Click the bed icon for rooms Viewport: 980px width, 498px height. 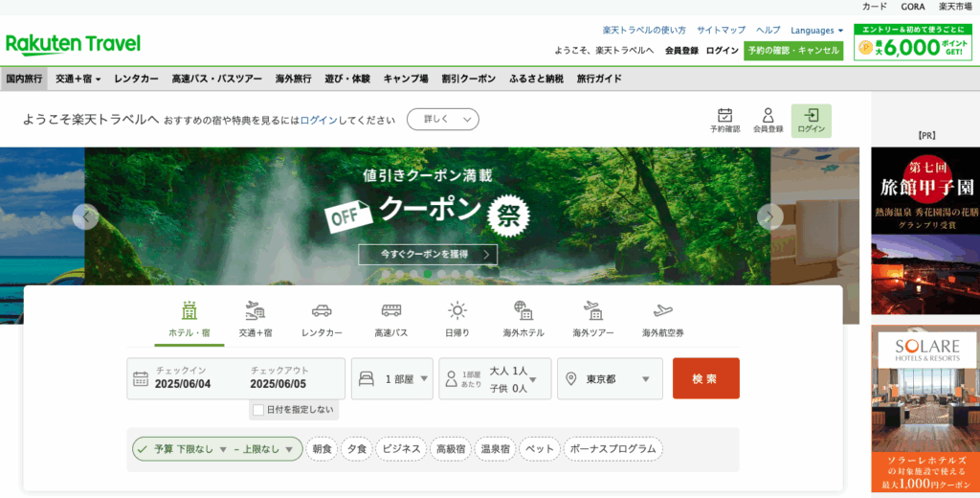tap(367, 378)
